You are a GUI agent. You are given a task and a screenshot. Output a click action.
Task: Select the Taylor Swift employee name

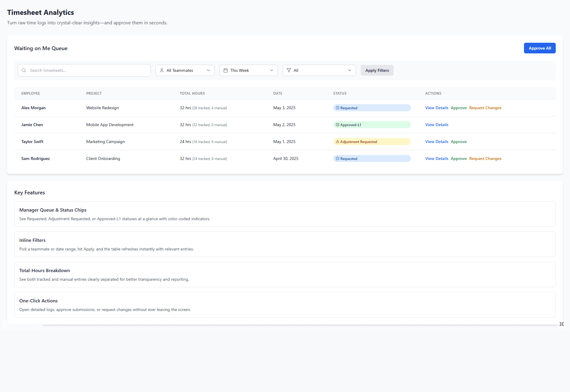(x=32, y=142)
